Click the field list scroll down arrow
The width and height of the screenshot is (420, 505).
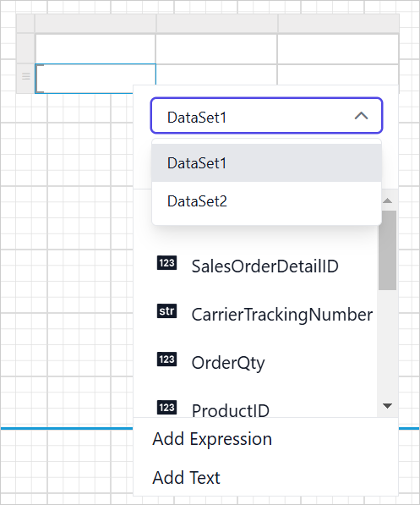388,406
